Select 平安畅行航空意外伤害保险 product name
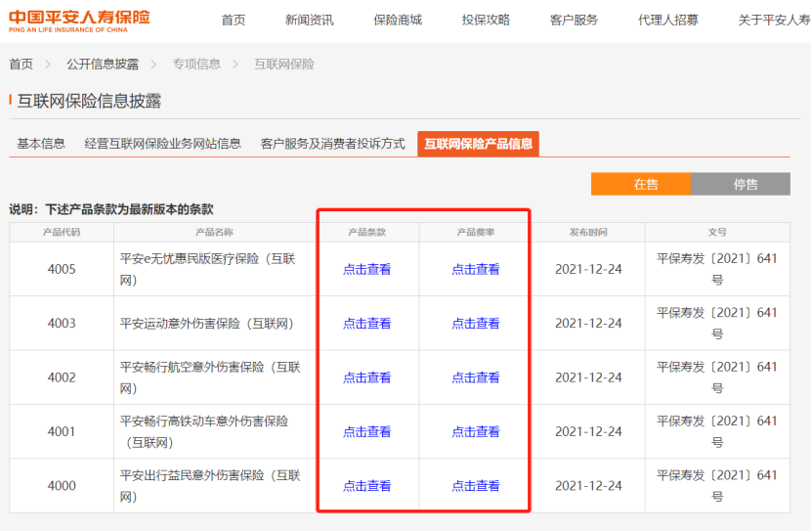This screenshot has width=812, height=532. click(210, 377)
